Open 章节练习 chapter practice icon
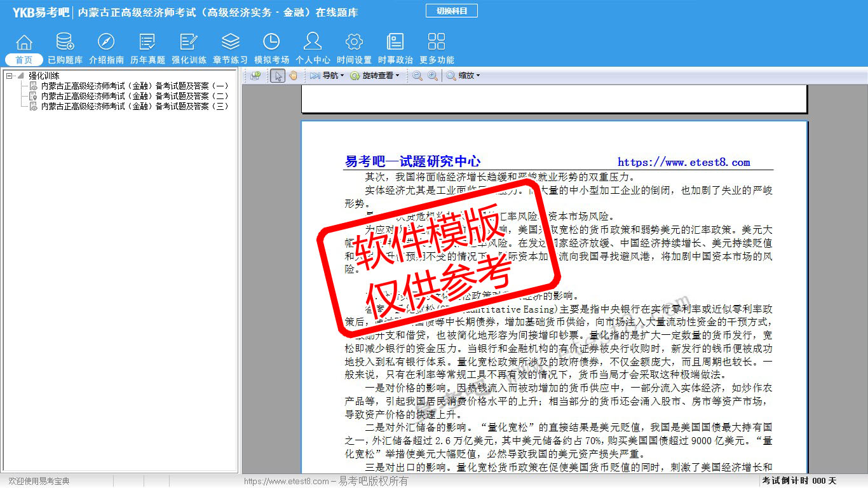 pos(230,49)
